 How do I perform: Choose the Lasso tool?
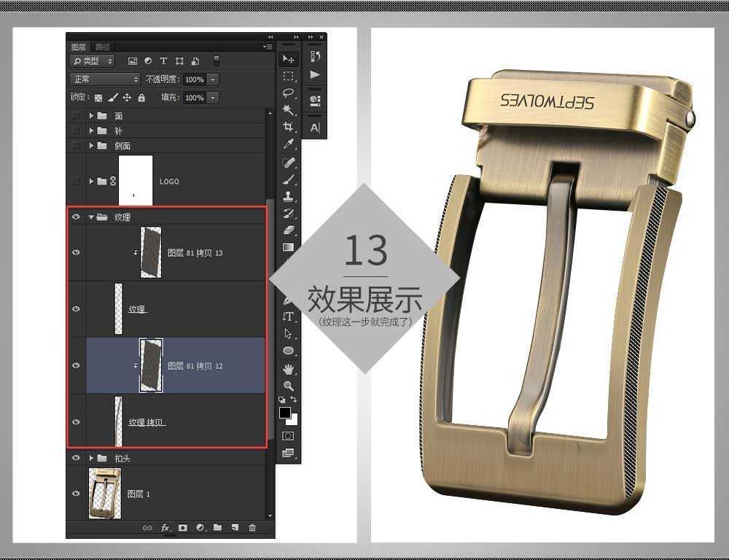coord(288,93)
